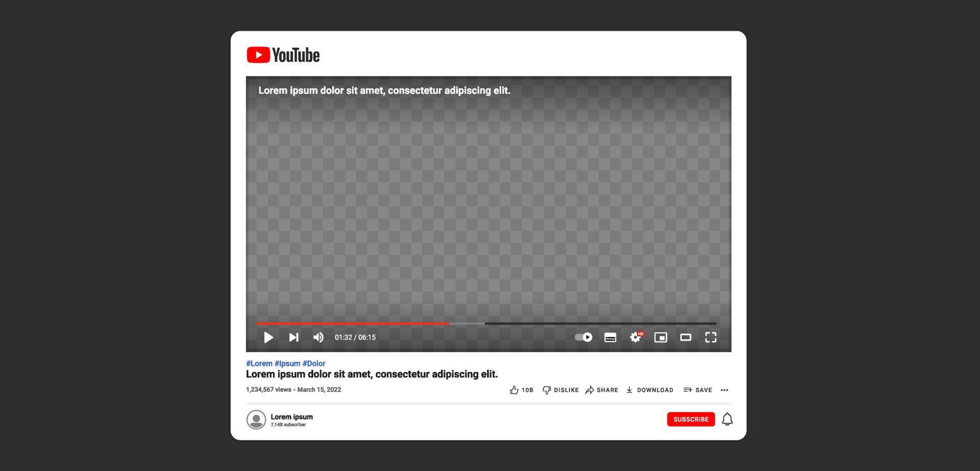
Task: Click the notification bell icon
Action: coord(727,419)
